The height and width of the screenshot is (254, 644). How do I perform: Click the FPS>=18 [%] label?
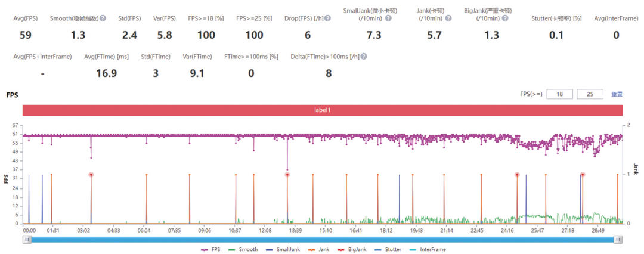(x=206, y=18)
